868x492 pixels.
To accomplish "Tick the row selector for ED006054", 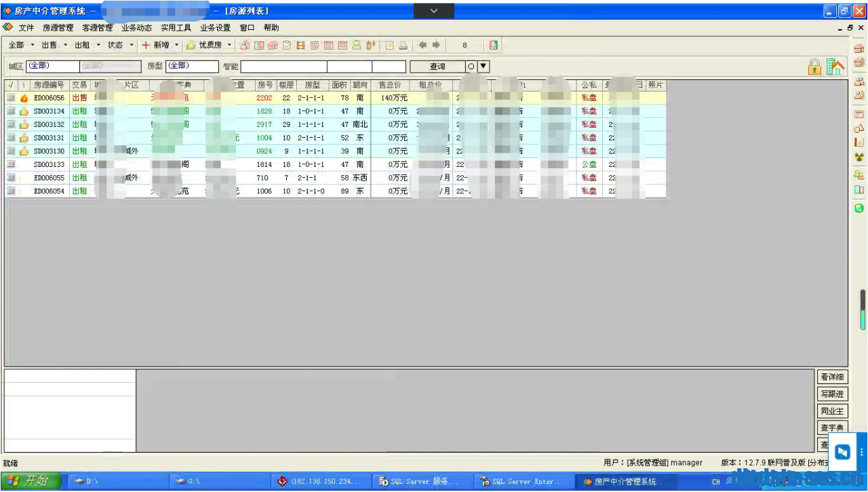I will (x=11, y=191).
